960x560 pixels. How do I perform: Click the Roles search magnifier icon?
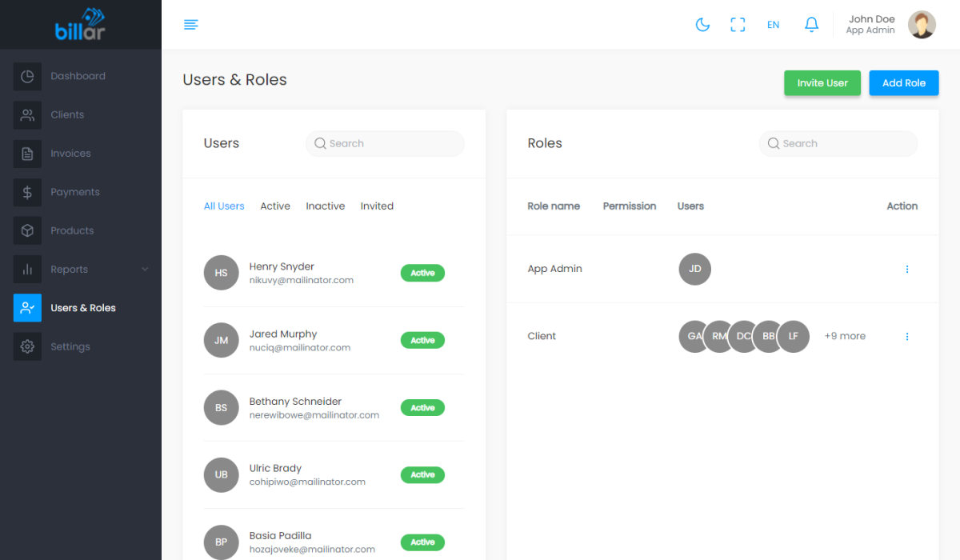tap(774, 143)
